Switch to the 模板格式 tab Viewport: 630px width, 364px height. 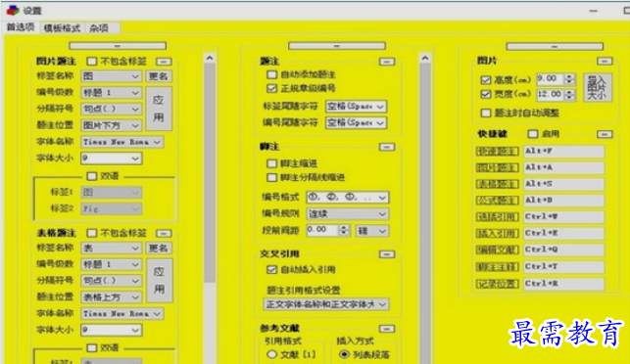62,27
